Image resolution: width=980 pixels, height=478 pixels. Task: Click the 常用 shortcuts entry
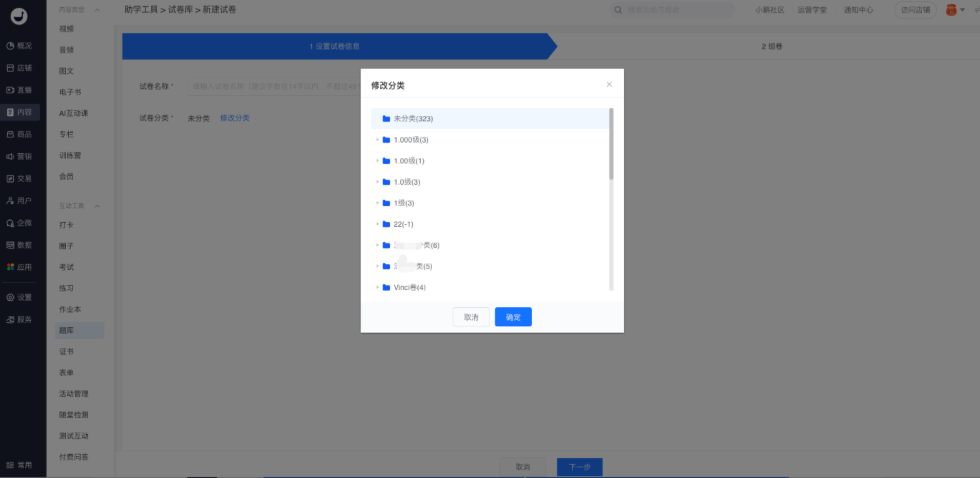pos(19,465)
